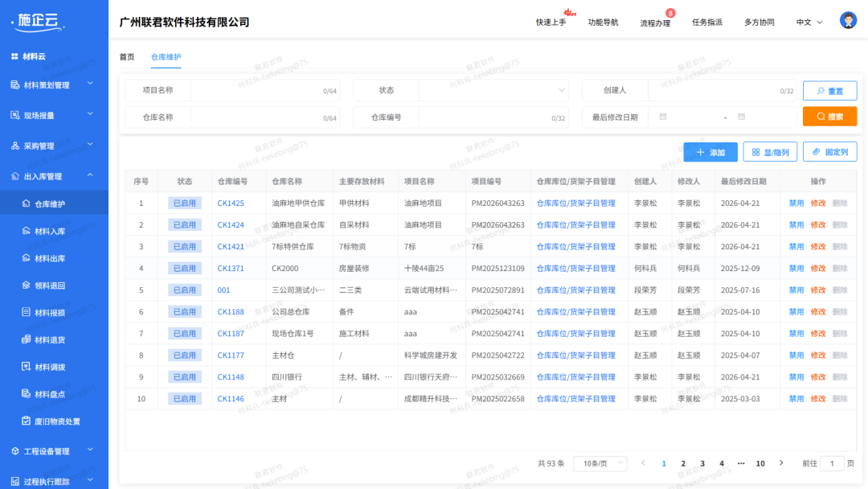Open the user avatar menu
The image size is (868, 489).
point(848,20)
